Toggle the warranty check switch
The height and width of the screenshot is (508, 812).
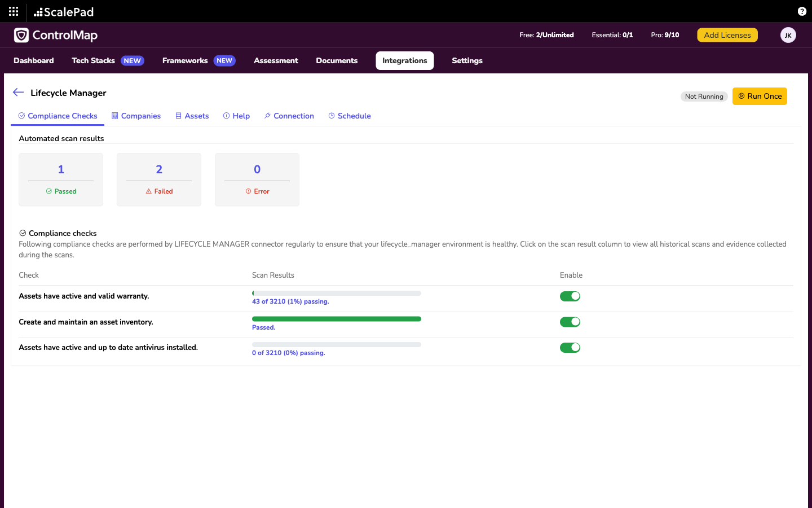tap(570, 296)
